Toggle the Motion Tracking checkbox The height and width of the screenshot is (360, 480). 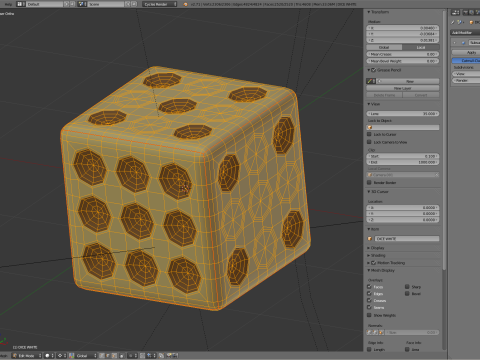[x=374, y=263]
